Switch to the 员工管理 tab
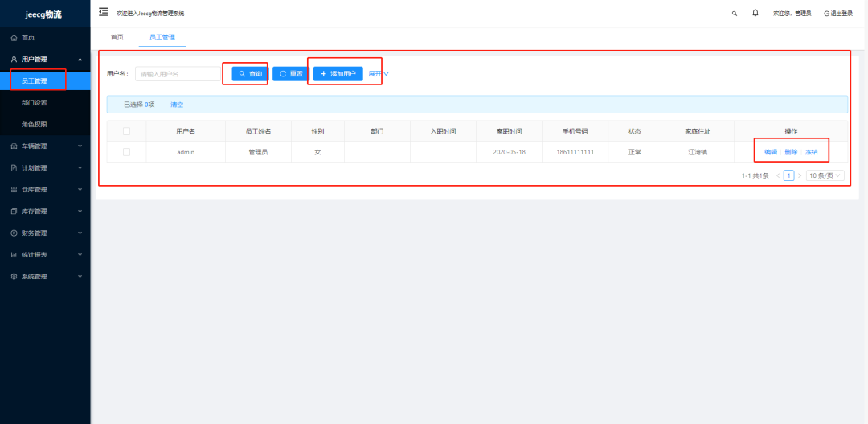This screenshot has height=424, width=868. tap(162, 37)
